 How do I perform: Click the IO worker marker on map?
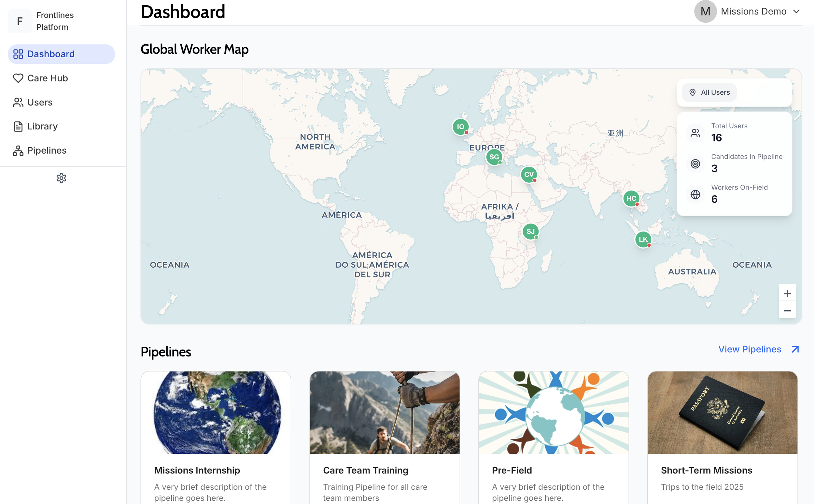point(460,127)
